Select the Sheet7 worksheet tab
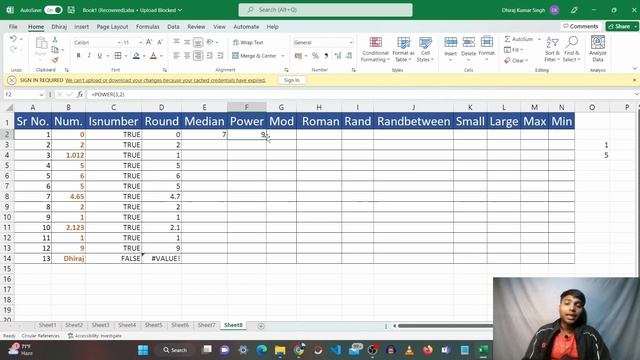The image size is (640, 360). tap(207, 325)
